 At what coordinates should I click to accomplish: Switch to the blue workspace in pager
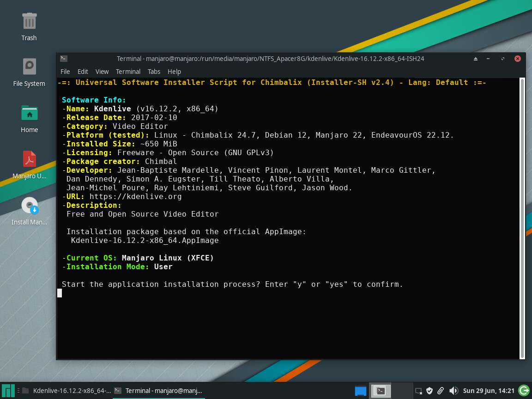(x=361, y=391)
